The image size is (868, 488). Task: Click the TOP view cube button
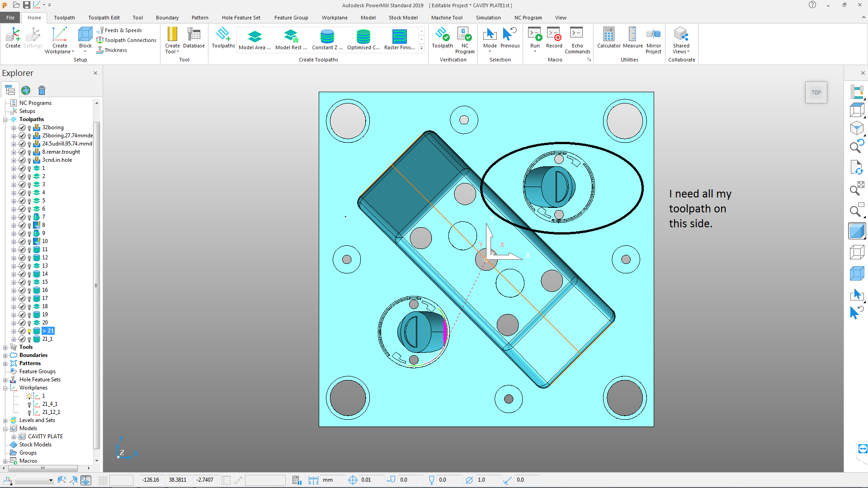click(816, 92)
